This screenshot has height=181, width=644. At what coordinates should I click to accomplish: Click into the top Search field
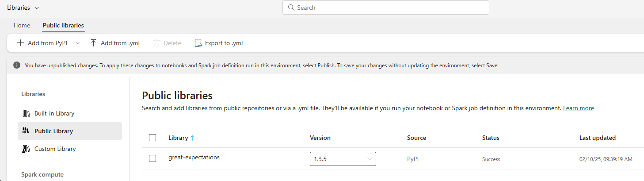click(x=389, y=8)
